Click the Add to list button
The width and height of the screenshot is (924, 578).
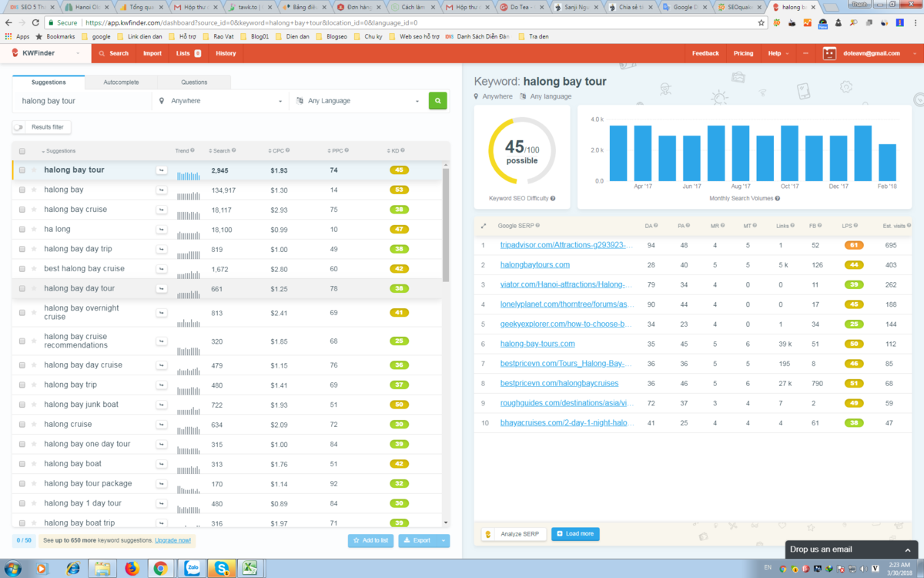coord(370,541)
